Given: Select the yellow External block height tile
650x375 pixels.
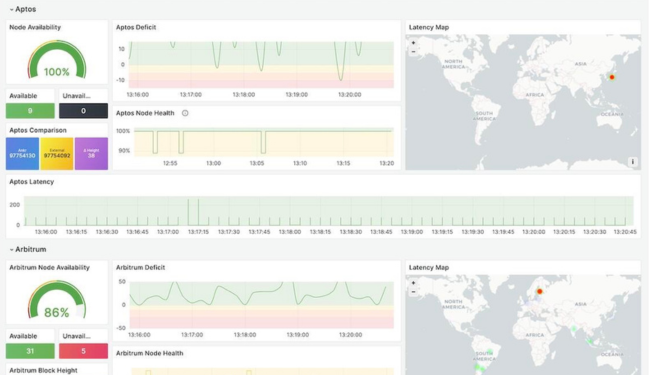Looking at the screenshot, I should 57,154.
